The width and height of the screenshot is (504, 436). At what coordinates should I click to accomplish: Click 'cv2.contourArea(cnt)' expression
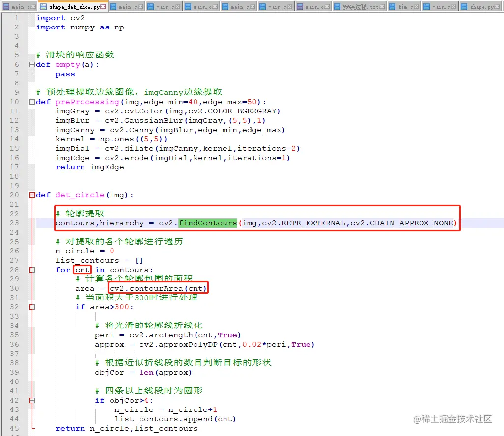[158, 288]
